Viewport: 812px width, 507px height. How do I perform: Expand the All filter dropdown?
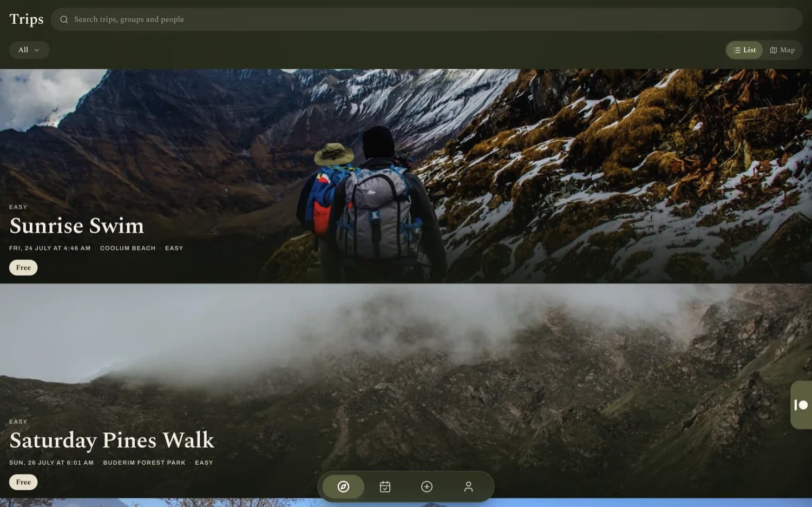(x=29, y=50)
